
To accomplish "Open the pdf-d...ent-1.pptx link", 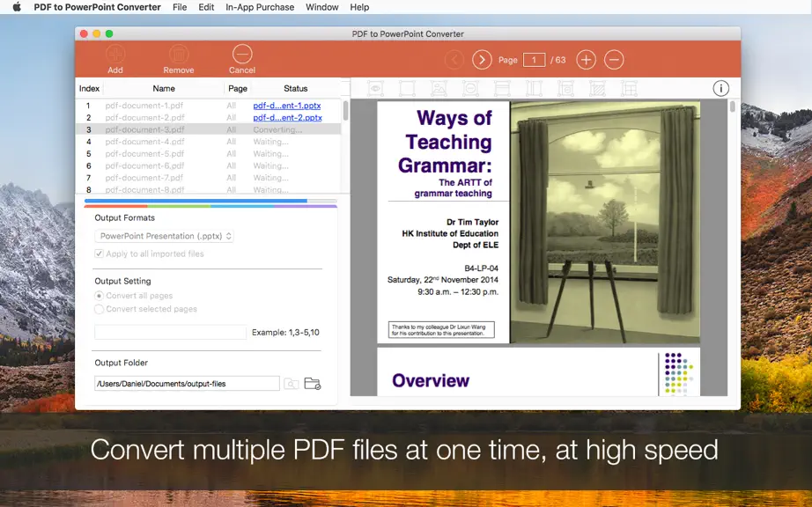I will 287,105.
